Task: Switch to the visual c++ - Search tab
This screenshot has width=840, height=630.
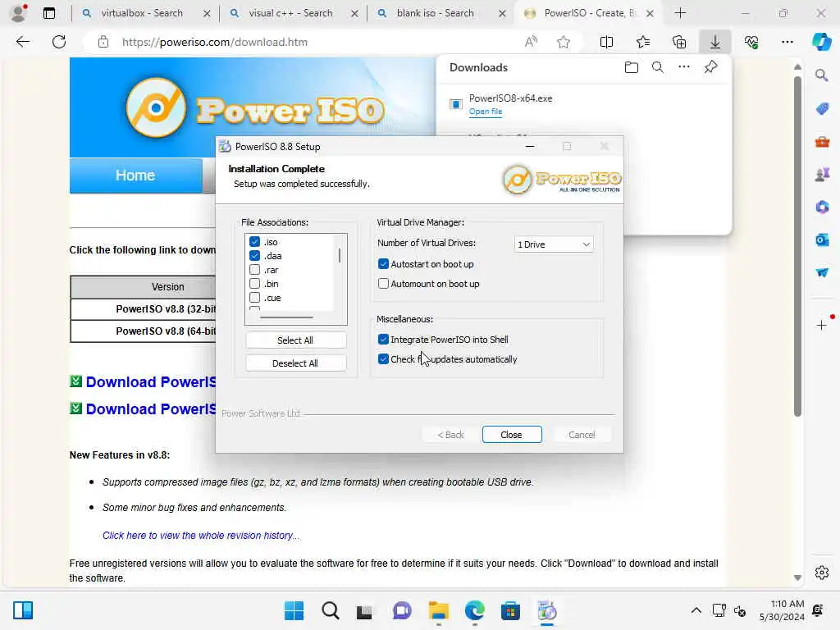Action: [x=290, y=13]
